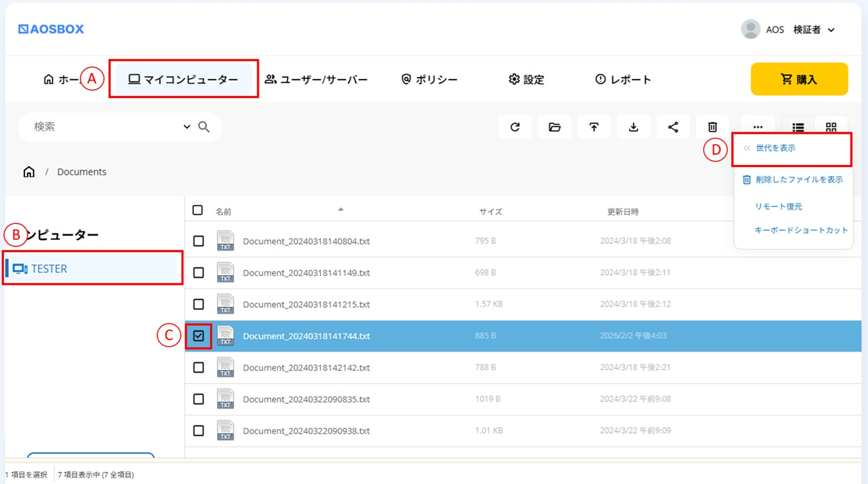Click the 検索 search input field

coord(106,127)
